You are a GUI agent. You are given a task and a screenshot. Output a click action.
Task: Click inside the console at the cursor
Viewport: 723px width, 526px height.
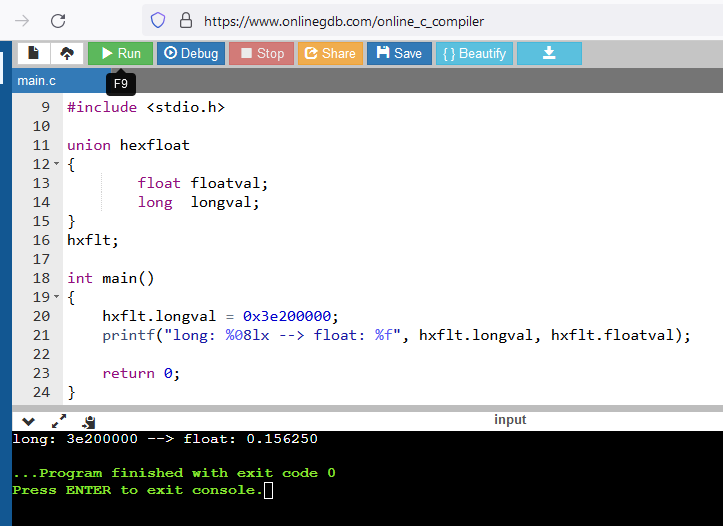[268, 490]
